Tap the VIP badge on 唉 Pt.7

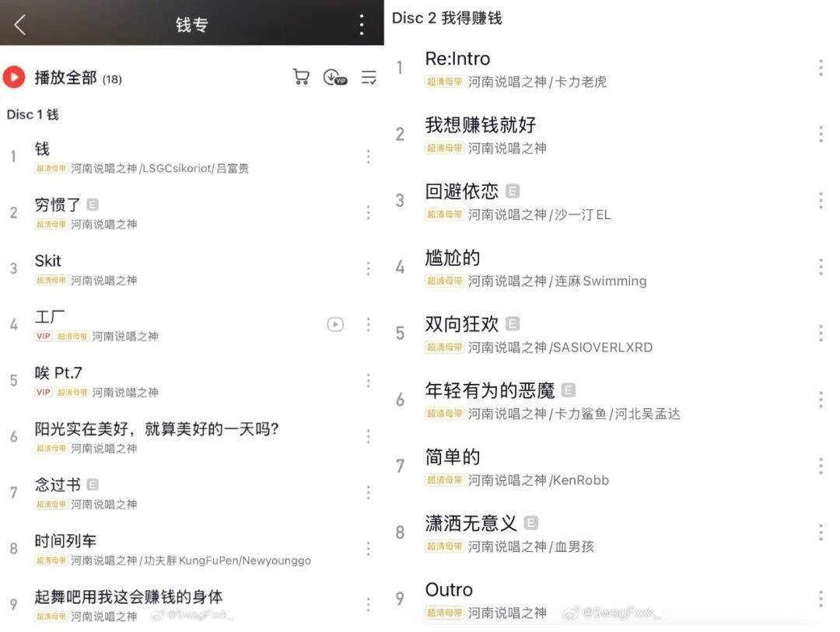pos(44,392)
